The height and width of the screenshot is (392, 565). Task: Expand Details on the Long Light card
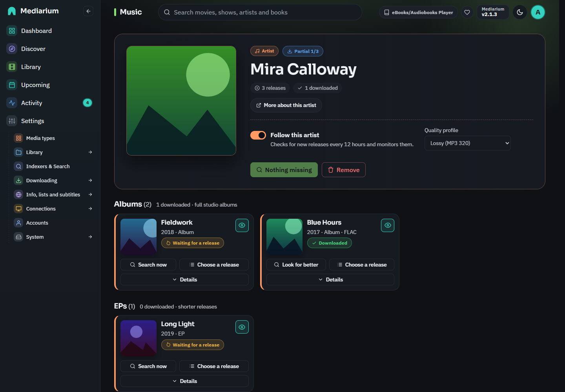coord(184,381)
